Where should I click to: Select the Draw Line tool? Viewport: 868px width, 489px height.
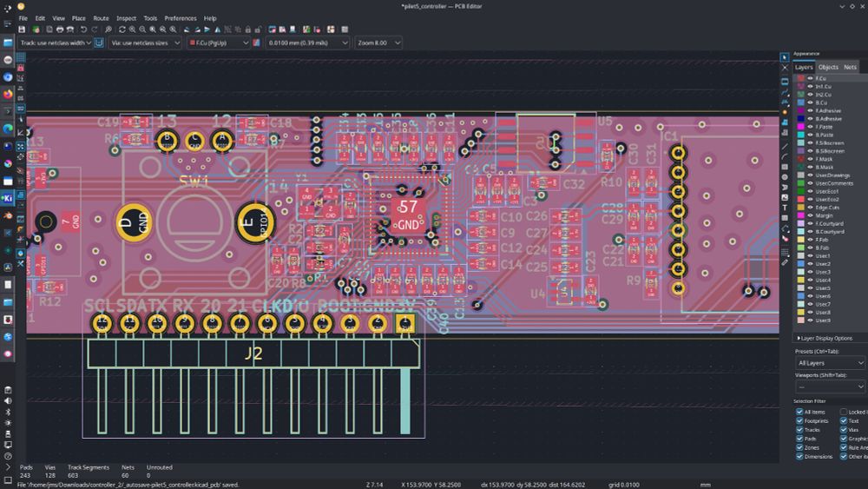786,149
